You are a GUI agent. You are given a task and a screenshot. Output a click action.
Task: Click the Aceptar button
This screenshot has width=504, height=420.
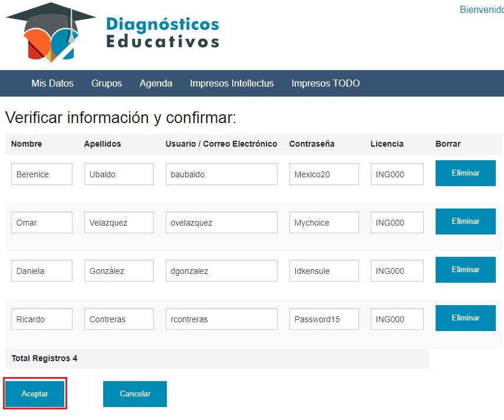coord(35,393)
